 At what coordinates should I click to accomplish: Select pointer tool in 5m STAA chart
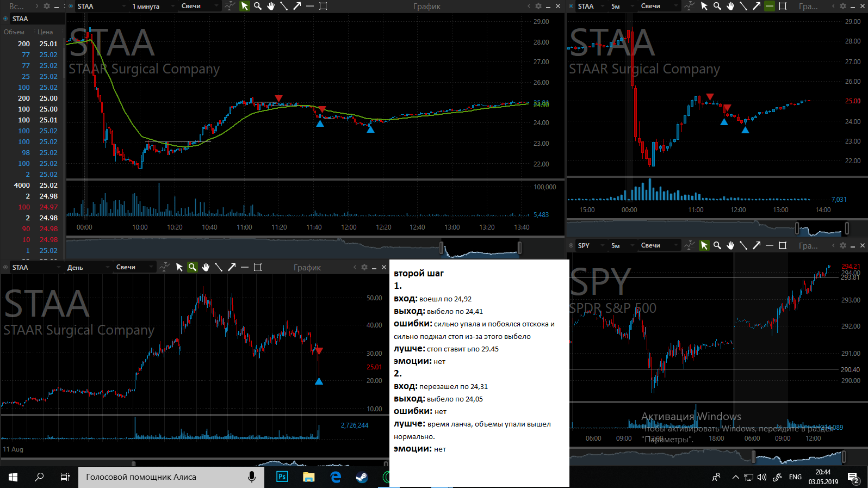tap(704, 6)
